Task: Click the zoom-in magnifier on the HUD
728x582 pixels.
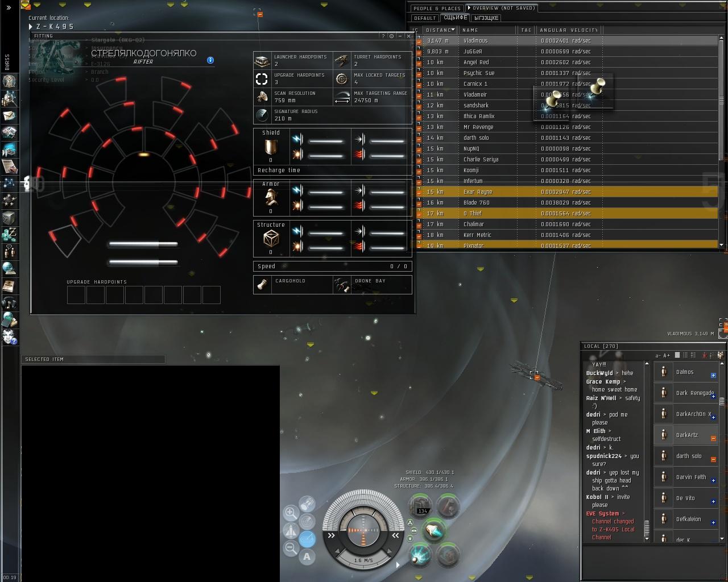Action: click(x=290, y=513)
